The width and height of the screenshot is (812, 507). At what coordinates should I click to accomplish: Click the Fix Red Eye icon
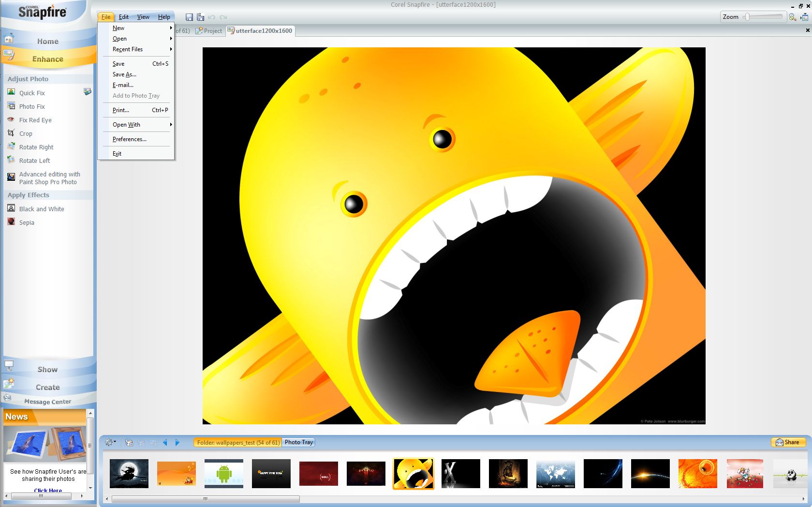(x=11, y=119)
